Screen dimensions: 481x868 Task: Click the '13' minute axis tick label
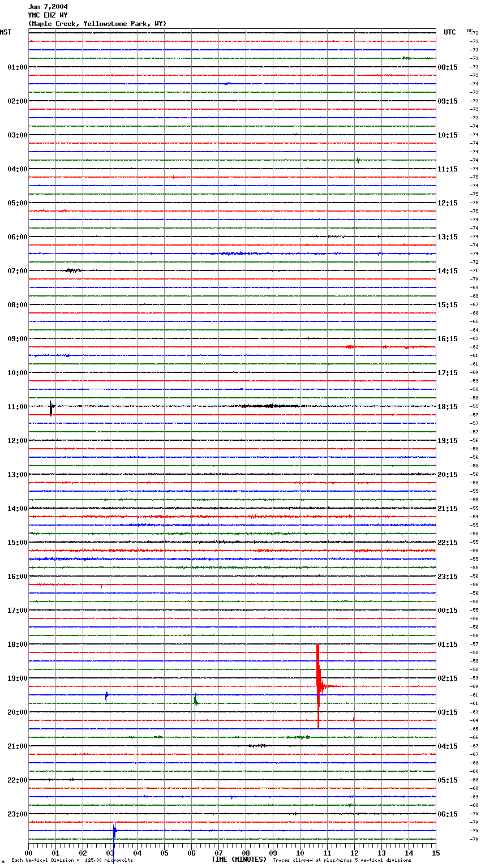381,853
